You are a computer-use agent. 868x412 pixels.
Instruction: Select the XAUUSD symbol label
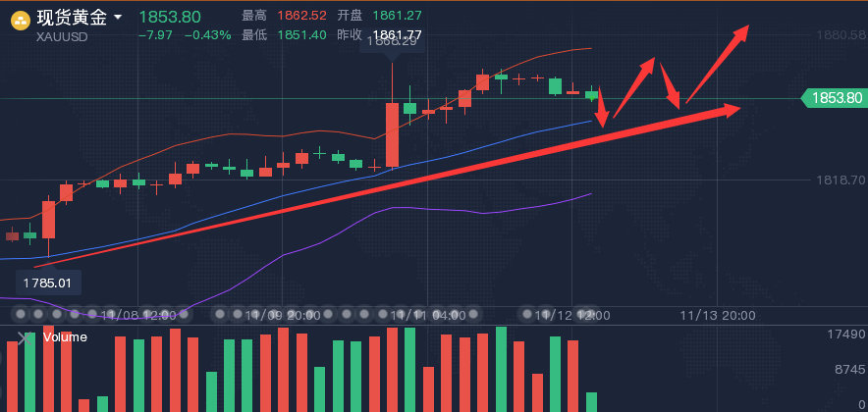[x=62, y=37]
